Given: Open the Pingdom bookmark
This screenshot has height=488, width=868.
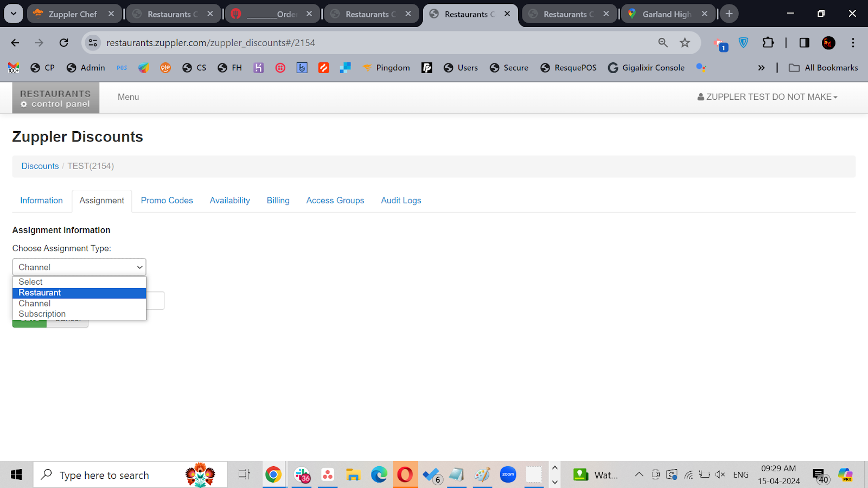Looking at the screenshot, I should [386, 68].
